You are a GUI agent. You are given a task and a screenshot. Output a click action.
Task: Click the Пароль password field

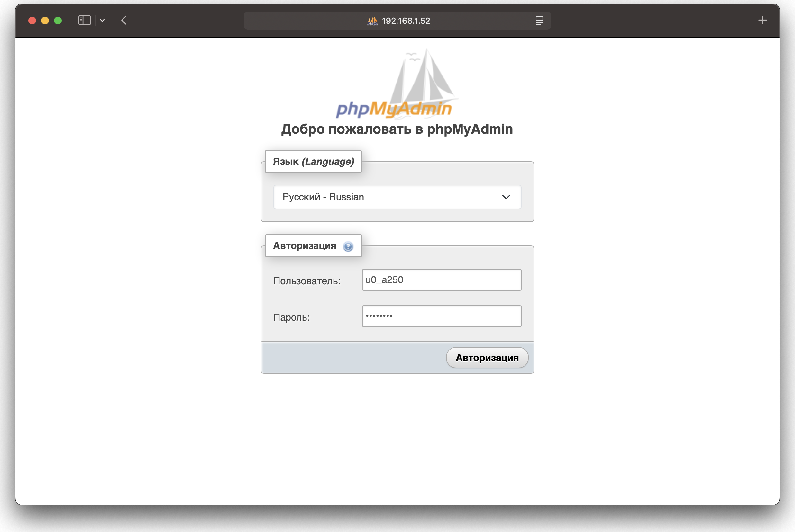[x=441, y=316]
